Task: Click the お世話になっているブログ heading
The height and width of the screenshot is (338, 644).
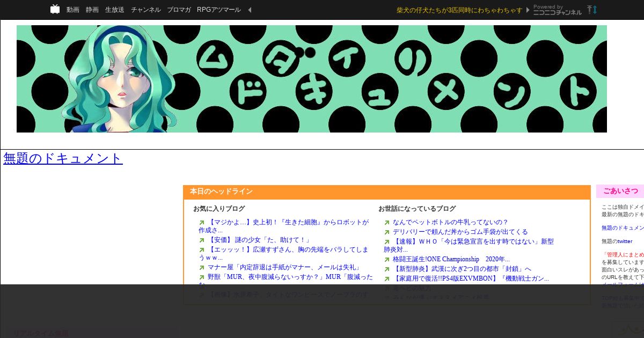Action: coord(417,209)
